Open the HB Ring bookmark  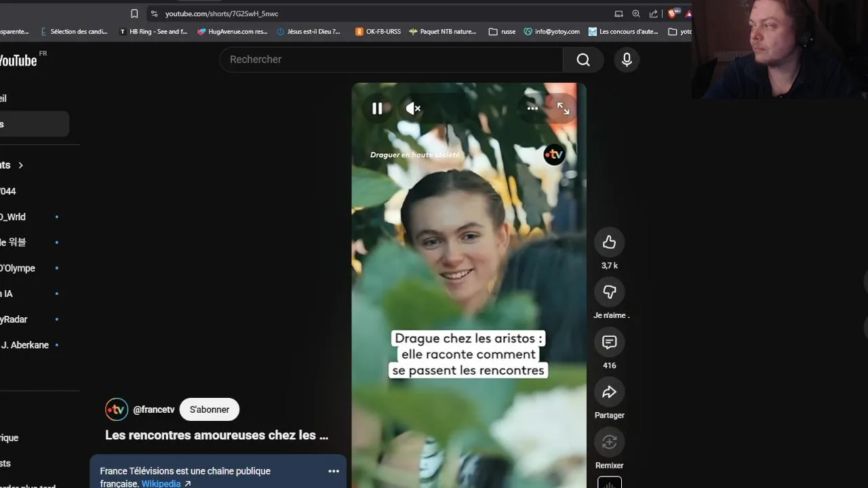[x=153, y=32]
